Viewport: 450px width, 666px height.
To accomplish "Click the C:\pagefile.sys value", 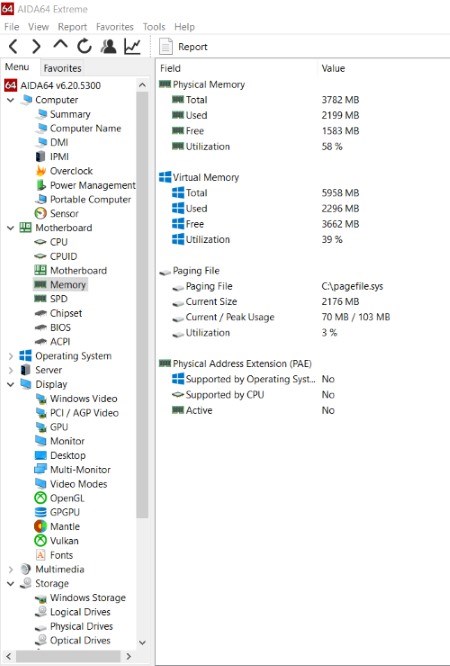I will [x=352, y=286].
